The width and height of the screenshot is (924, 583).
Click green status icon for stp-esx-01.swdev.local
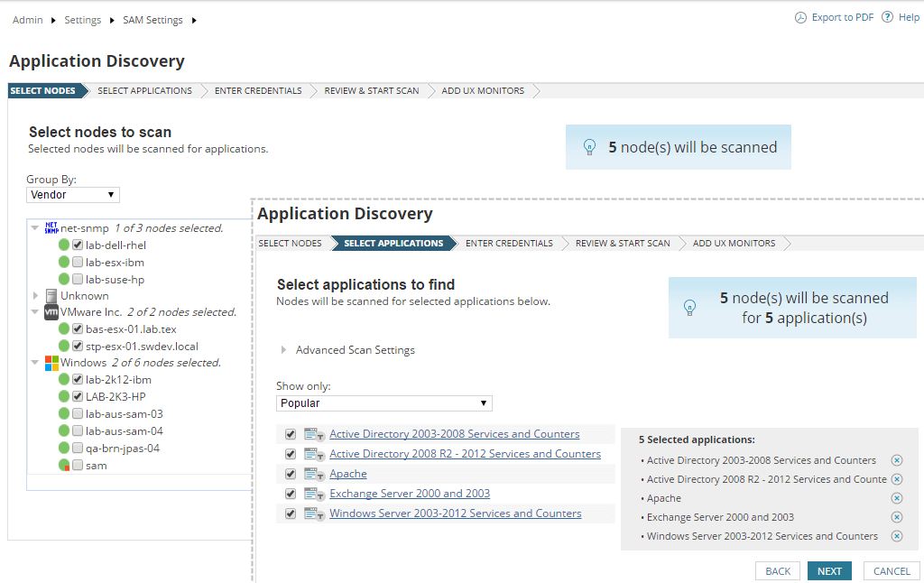coord(64,346)
